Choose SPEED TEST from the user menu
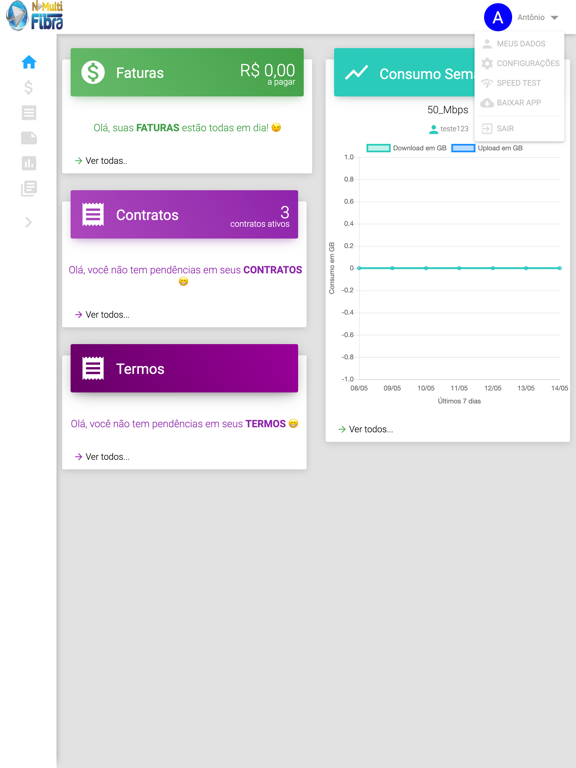The width and height of the screenshot is (576, 768). (519, 83)
